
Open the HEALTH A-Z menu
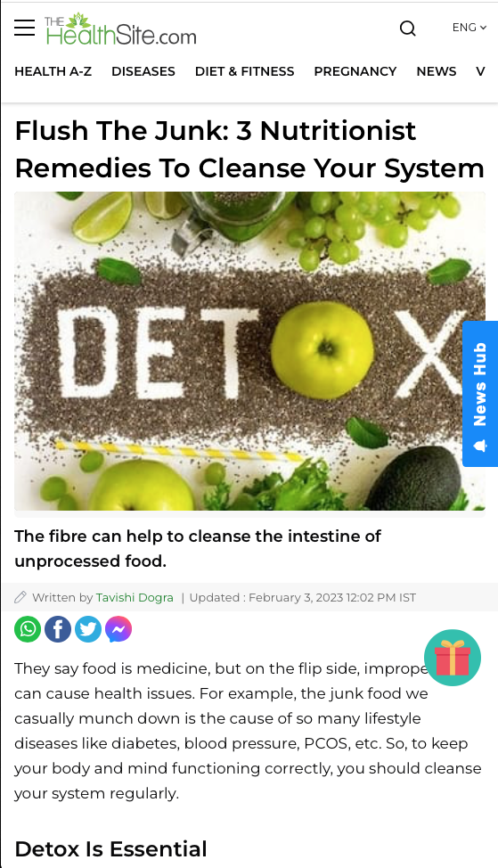tap(53, 71)
